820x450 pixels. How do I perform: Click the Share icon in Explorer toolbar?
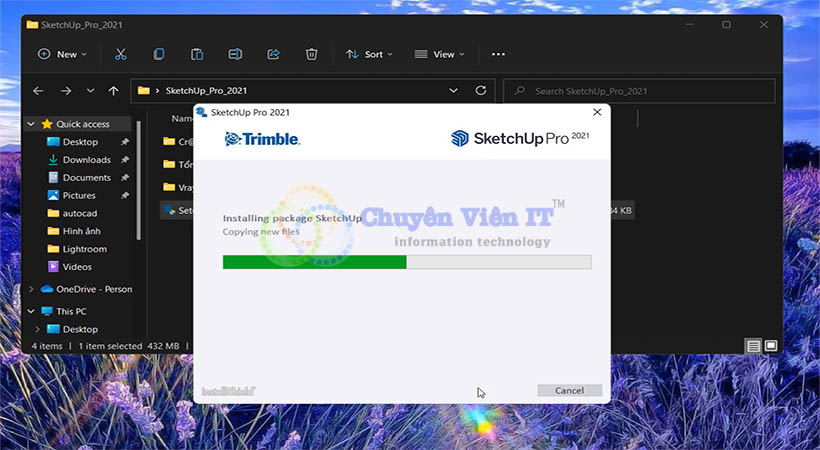[274, 54]
